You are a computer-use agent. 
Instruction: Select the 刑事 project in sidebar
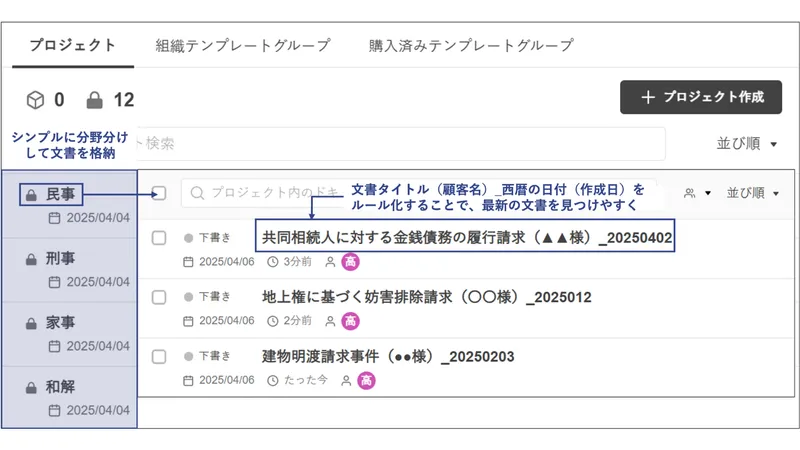tap(70, 270)
